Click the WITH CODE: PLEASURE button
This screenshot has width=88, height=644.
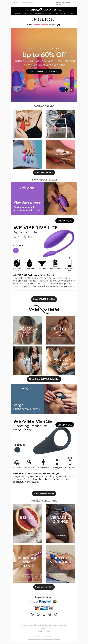pyautogui.click(x=44, y=71)
